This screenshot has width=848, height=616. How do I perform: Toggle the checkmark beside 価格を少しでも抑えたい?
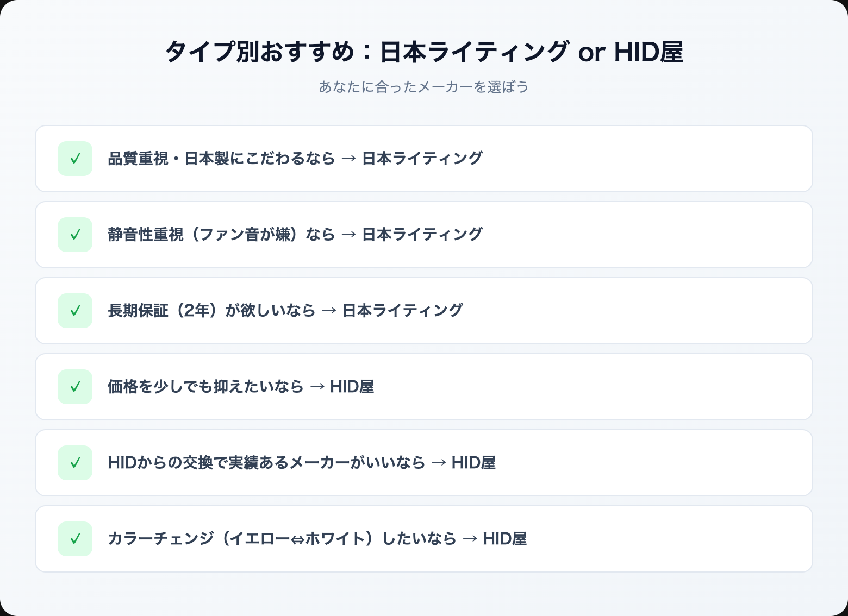tap(75, 387)
